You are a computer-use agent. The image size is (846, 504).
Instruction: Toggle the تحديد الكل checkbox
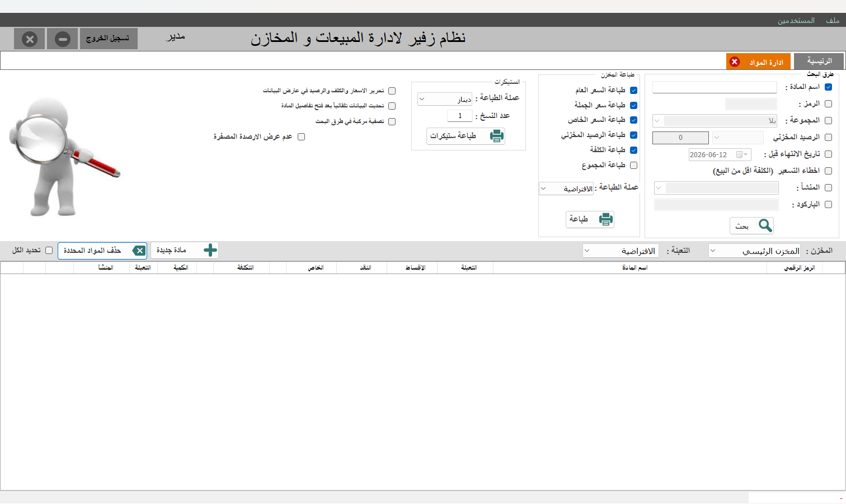coord(49,250)
